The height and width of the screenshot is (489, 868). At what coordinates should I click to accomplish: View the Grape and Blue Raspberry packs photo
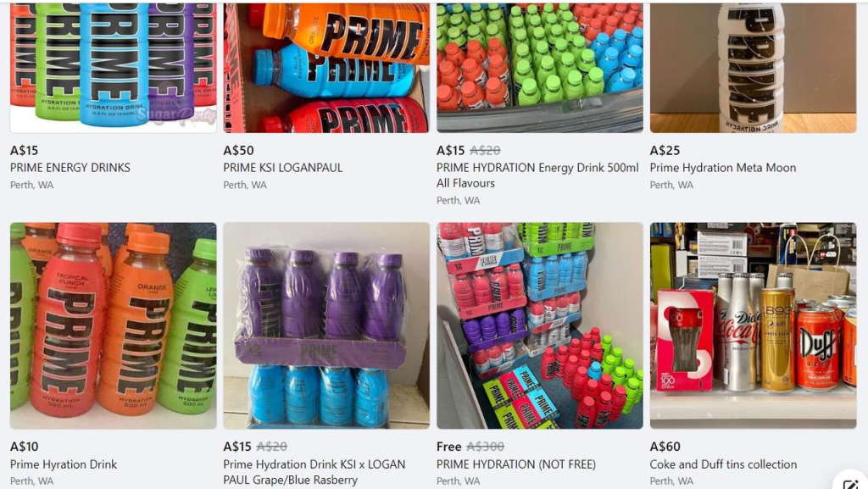(x=326, y=325)
